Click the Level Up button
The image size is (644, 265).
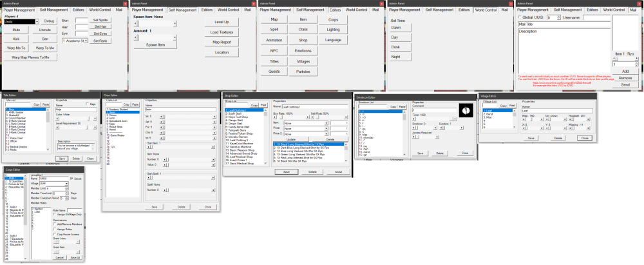tap(221, 22)
